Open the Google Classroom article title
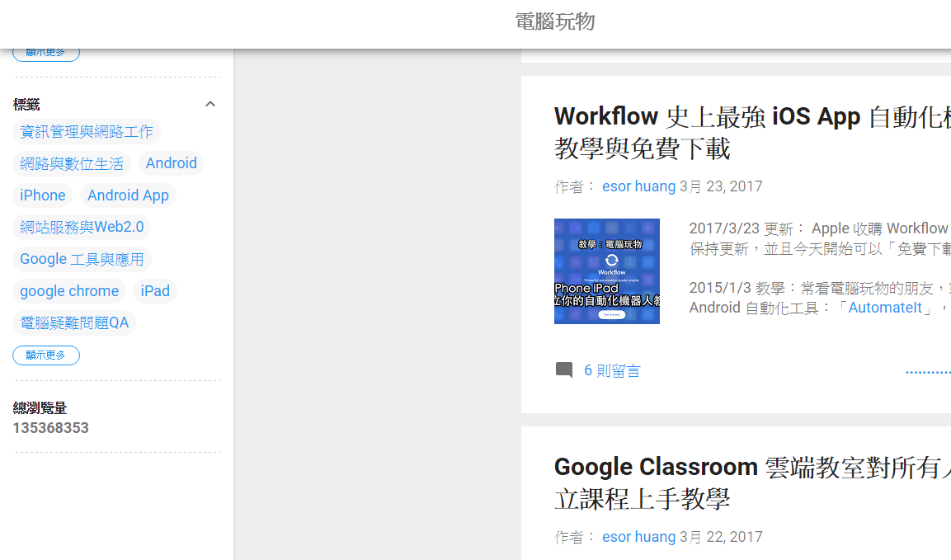 (752, 483)
